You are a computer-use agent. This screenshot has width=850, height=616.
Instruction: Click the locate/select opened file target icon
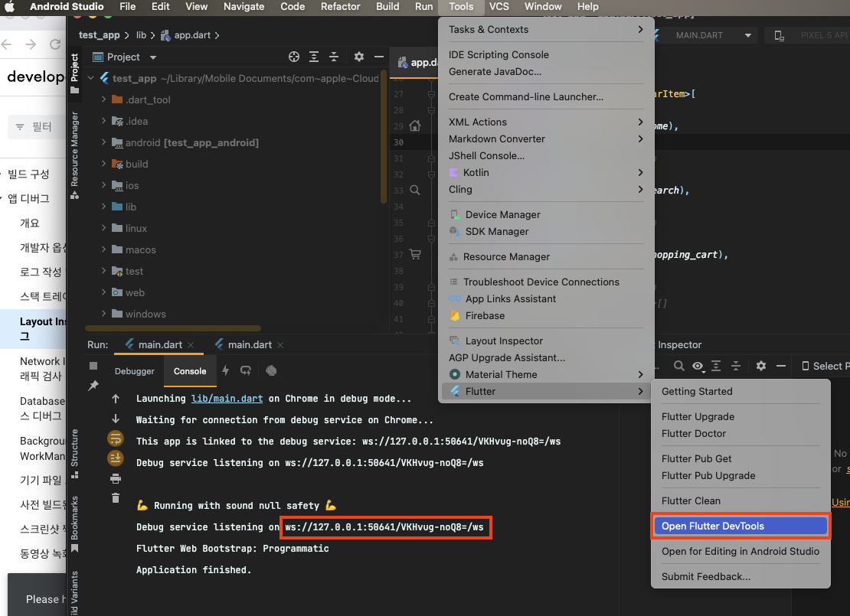(294, 57)
